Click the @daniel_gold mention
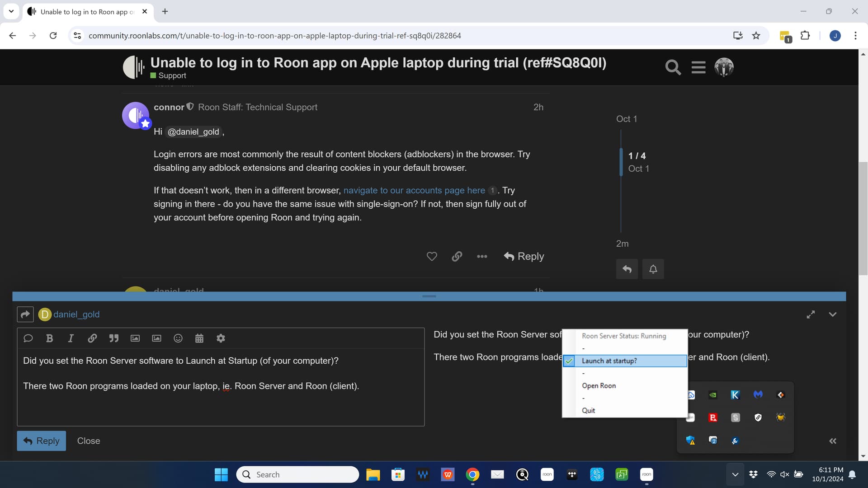Viewport: 868px width, 488px height. click(x=193, y=131)
